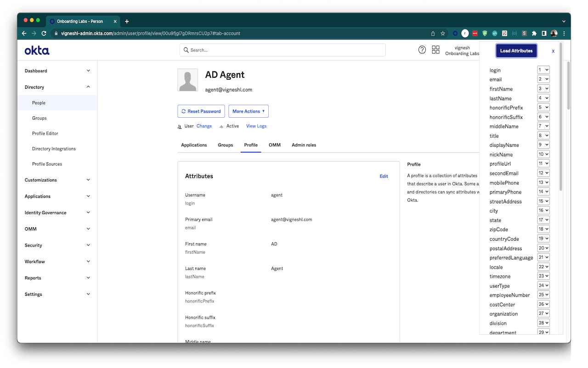Click the blue curly-braces extension icon

[514, 33]
